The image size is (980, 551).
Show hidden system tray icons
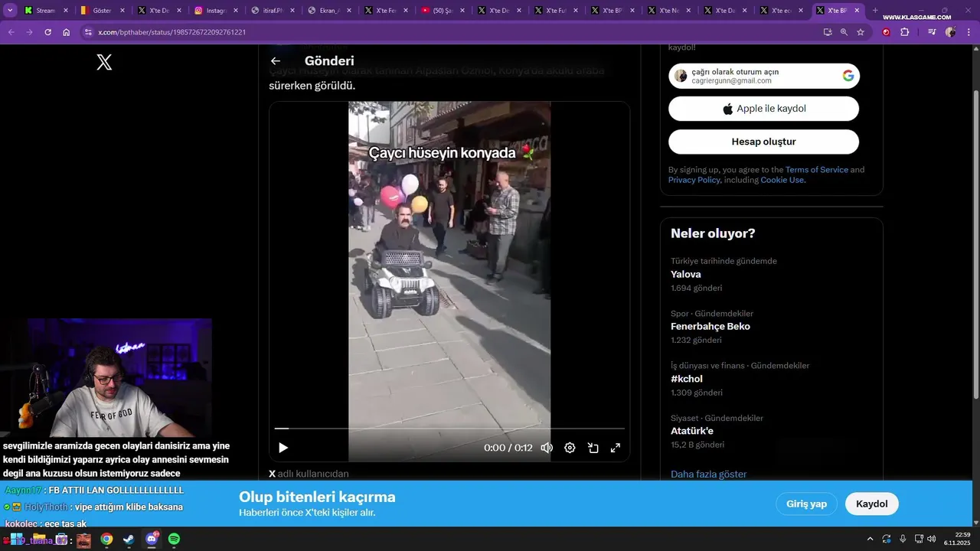[870, 539]
